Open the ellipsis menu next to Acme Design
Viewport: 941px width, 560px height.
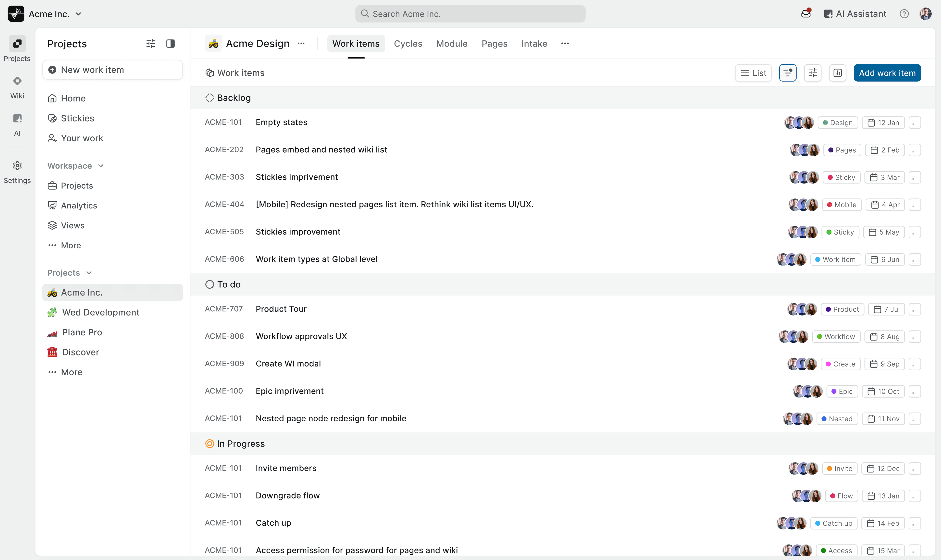pos(301,43)
